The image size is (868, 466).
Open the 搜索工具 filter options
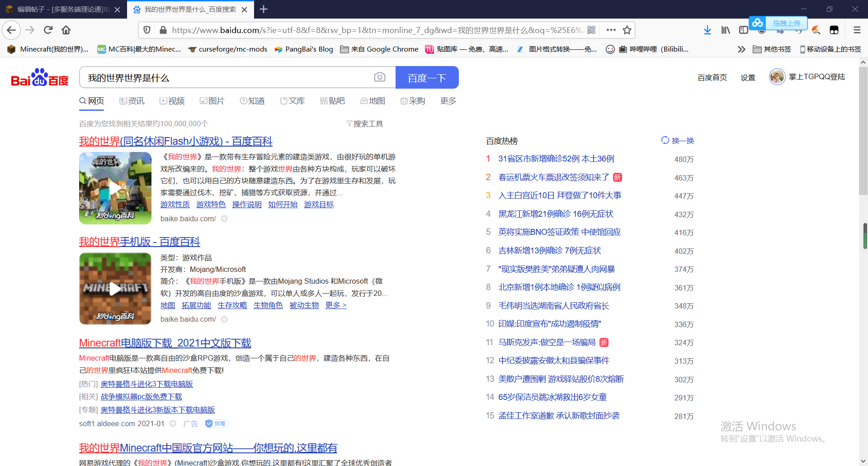pos(365,124)
